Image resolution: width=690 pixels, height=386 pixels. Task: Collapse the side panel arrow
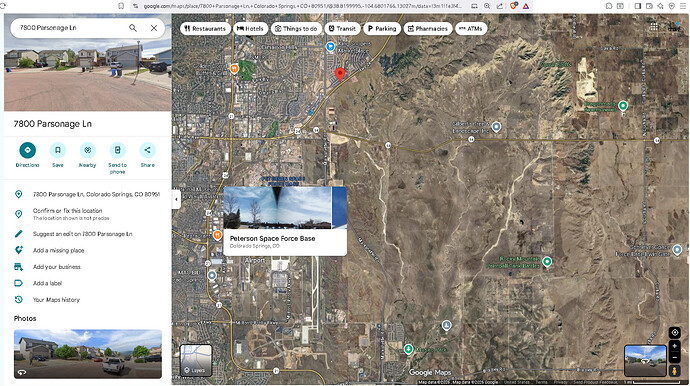(x=176, y=199)
